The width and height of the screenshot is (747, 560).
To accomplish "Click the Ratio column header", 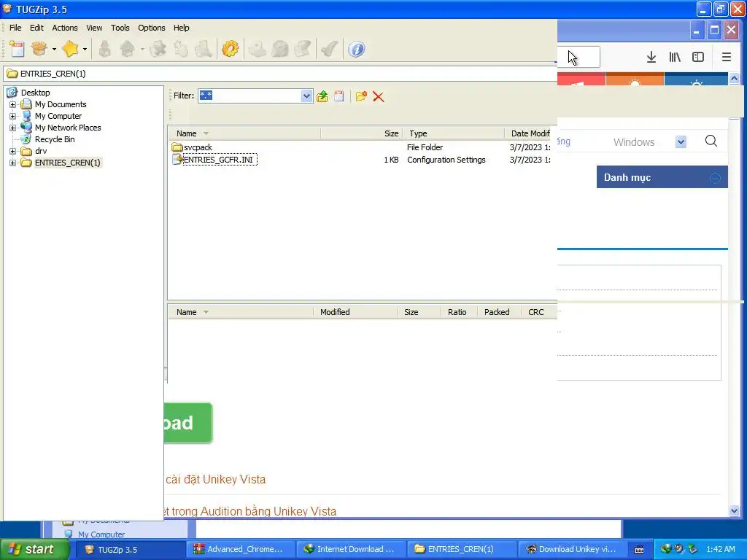I will (459, 312).
